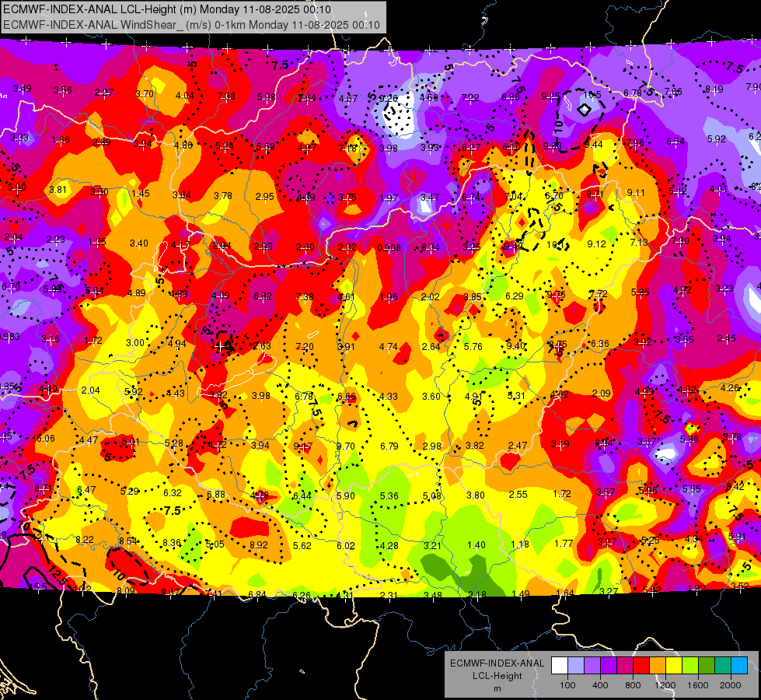Click grid value 8.22
The height and width of the screenshot is (700, 761).
(x=85, y=540)
